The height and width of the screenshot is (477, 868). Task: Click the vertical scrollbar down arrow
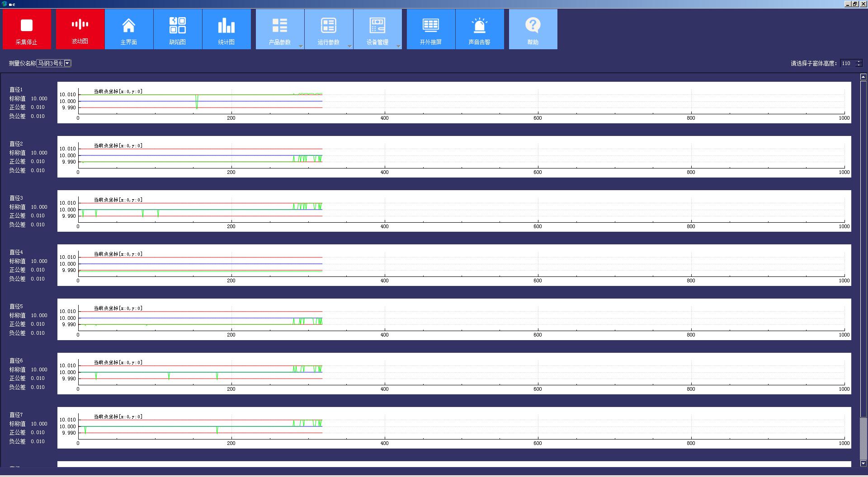(x=863, y=463)
